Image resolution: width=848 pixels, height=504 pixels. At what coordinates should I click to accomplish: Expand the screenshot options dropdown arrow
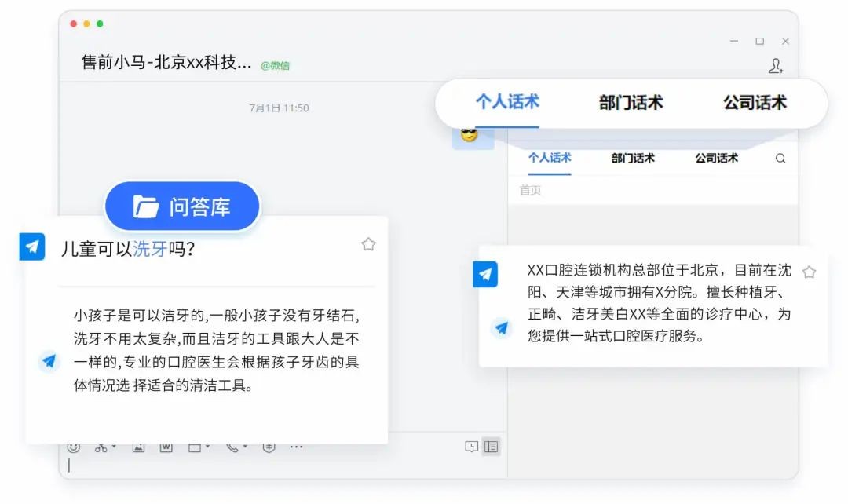coord(114,447)
